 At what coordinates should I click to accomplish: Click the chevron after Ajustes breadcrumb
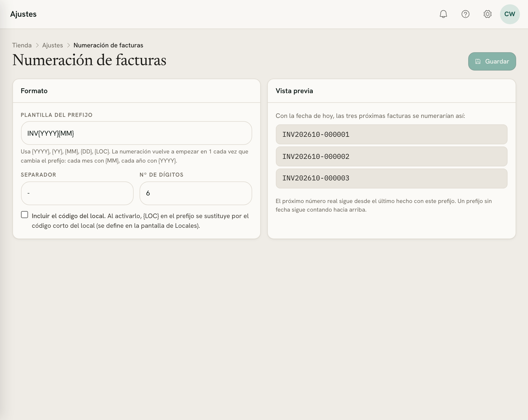pyautogui.click(x=69, y=45)
